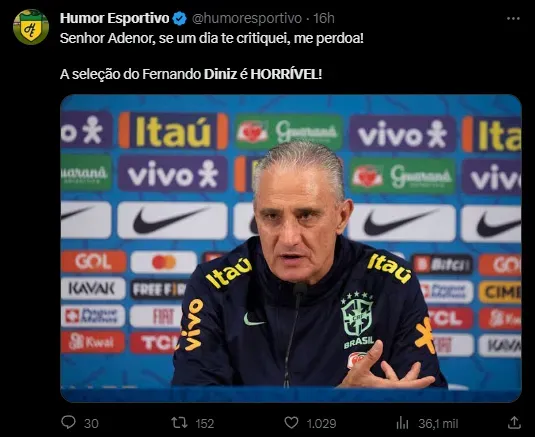Click the repost count 152
Viewport: 535px width, 437px height.
click(x=205, y=424)
